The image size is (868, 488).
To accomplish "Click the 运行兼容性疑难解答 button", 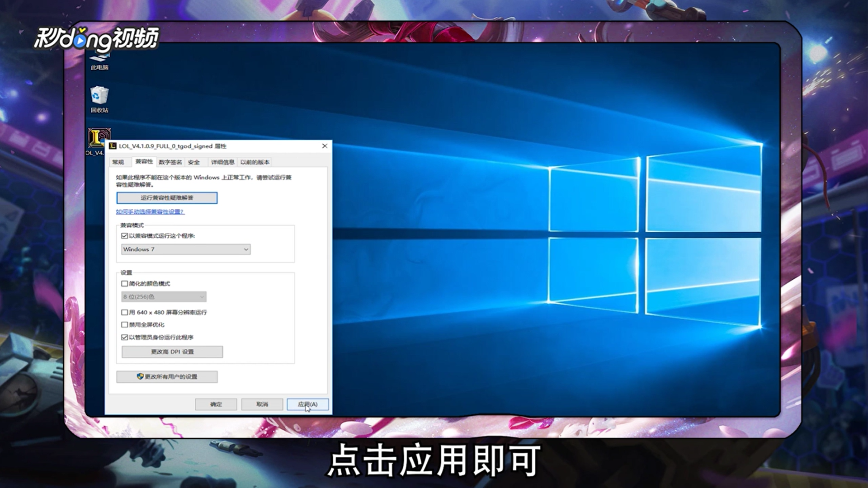I will pyautogui.click(x=166, y=198).
